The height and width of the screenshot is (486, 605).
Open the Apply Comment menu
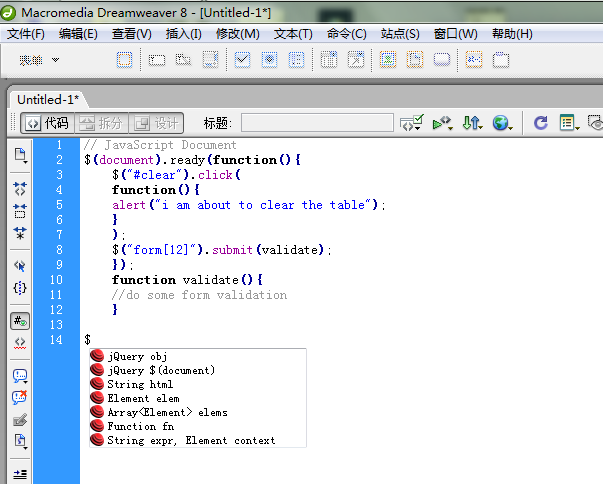[20, 376]
